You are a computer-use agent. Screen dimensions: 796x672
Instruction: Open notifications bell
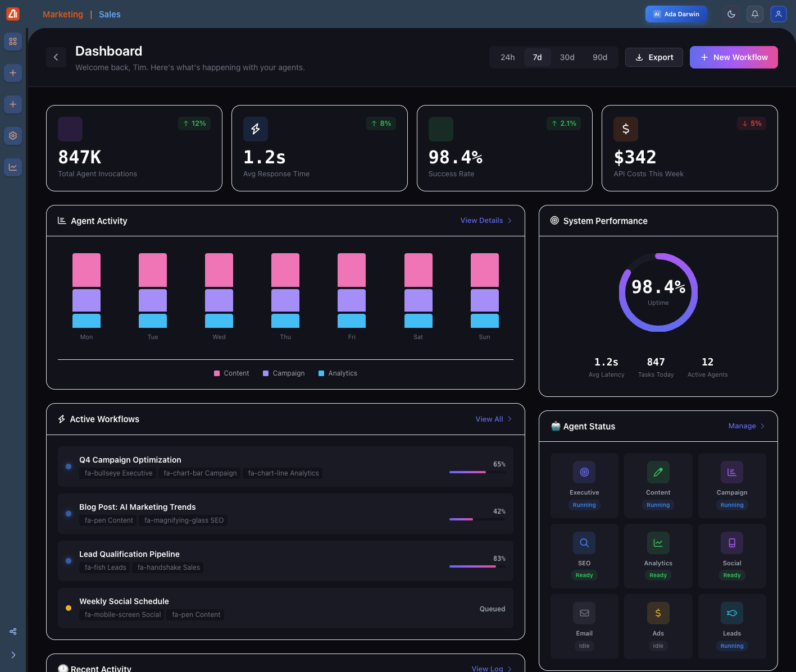pos(755,14)
